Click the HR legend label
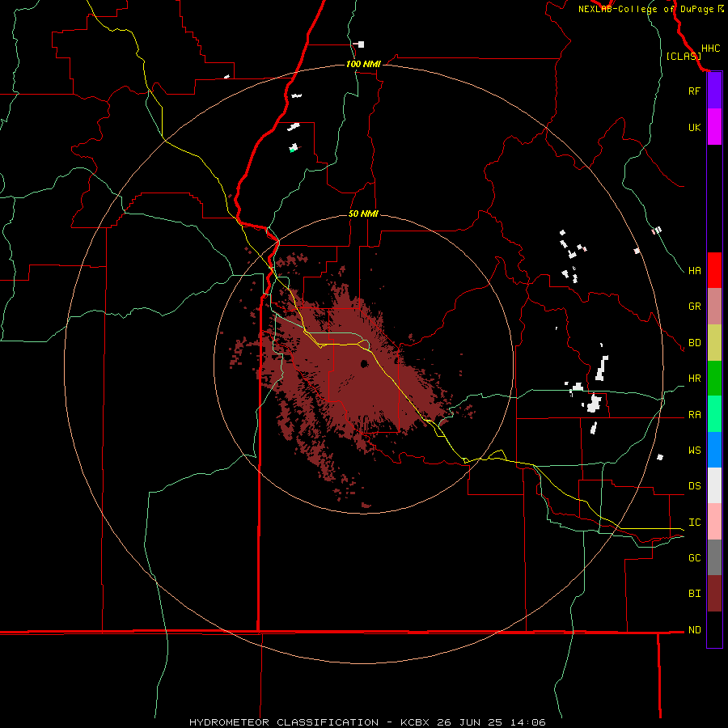The width and height of the screenshot is (728, 728). pos(694,379)
